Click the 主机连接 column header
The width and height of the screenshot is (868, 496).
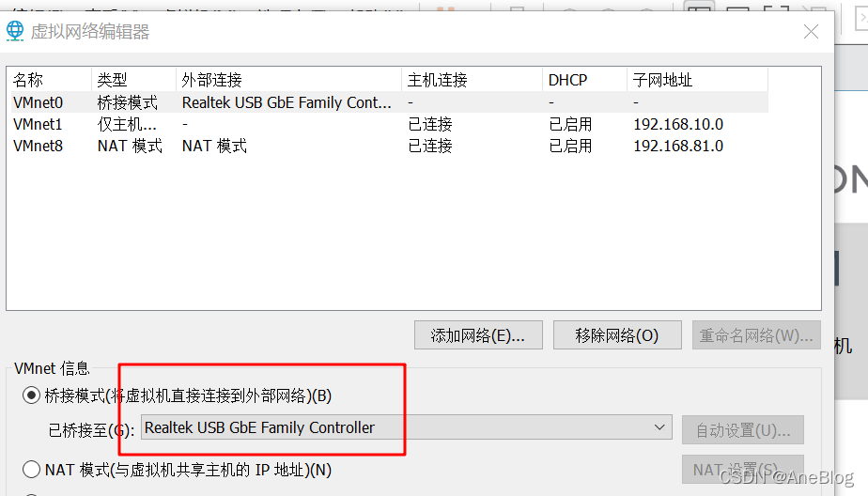473,80
